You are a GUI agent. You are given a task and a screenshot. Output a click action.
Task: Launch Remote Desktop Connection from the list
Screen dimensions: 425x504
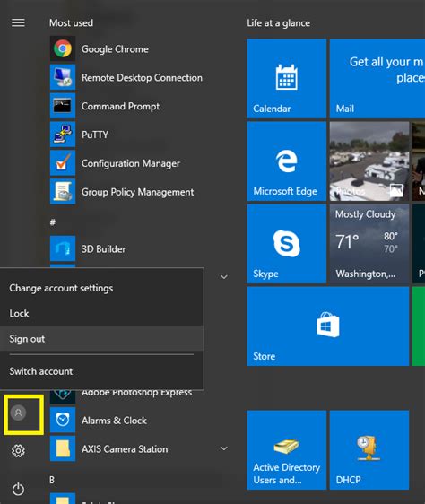click(142, 77)
